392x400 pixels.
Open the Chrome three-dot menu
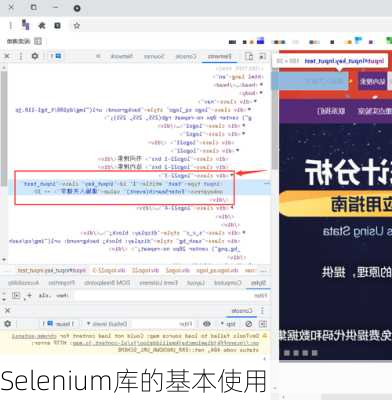point(10,25)
